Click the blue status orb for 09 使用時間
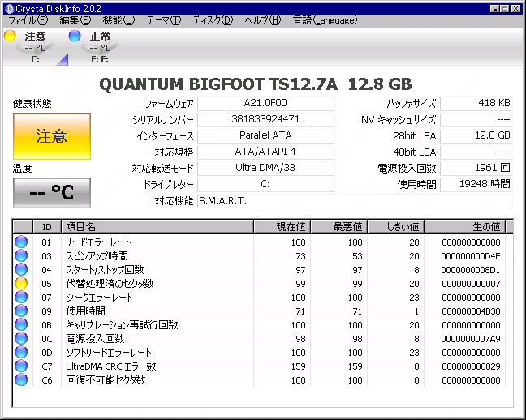The width and height of the screenshot is (526, 420). 21,311
